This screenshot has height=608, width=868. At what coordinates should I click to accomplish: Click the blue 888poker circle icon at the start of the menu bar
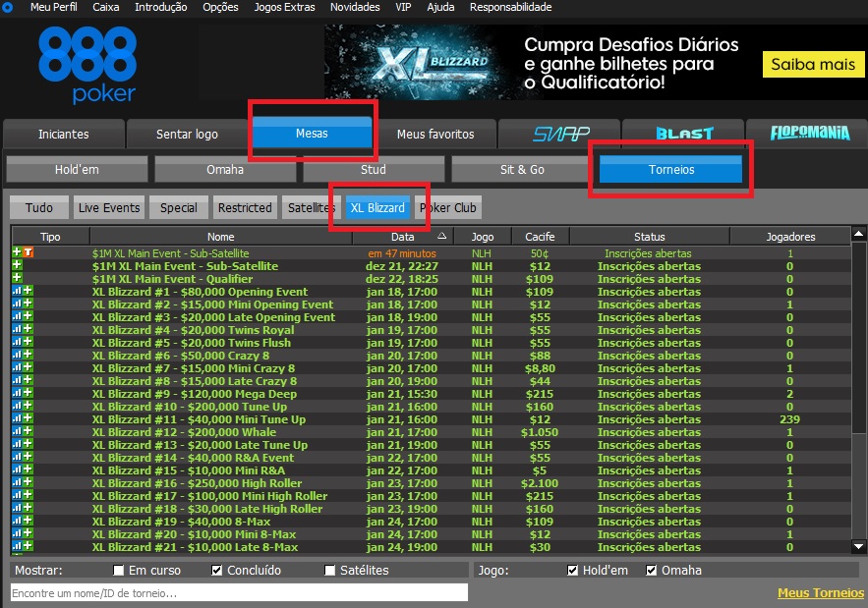click(x=7, y=7)
